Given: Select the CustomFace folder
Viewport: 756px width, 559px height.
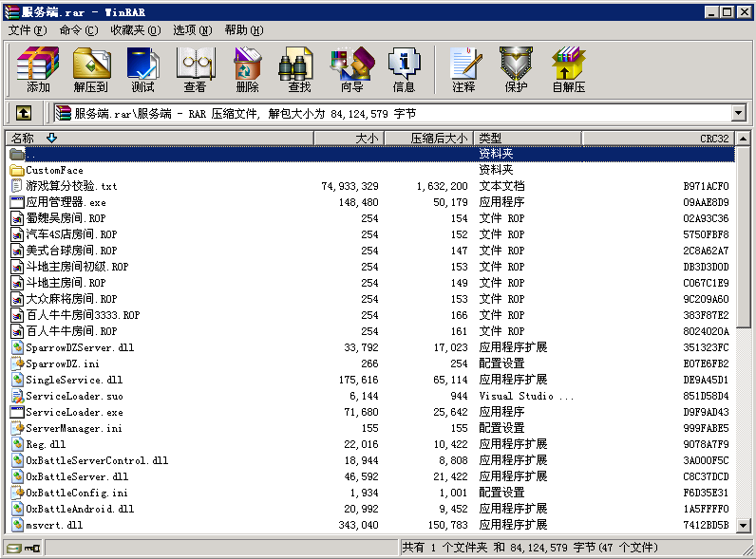Looking at the screenshot, I should tap(54, 170).
